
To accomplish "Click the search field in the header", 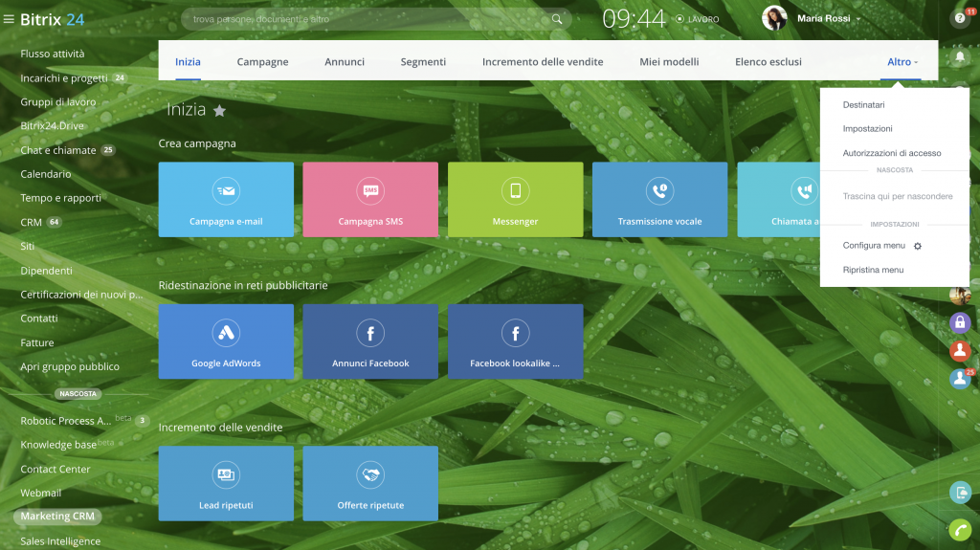I will click(368, 19).
